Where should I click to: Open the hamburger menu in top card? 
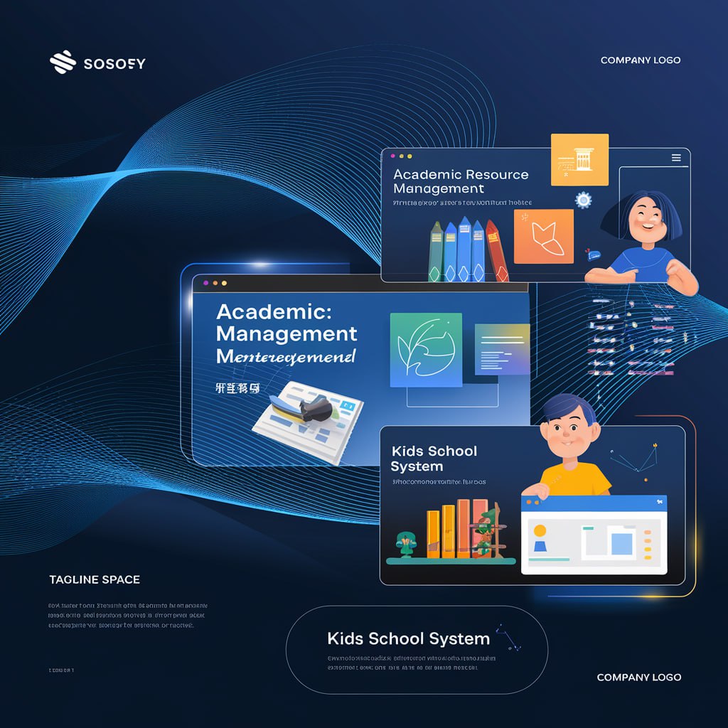click(x=676, y=158)
